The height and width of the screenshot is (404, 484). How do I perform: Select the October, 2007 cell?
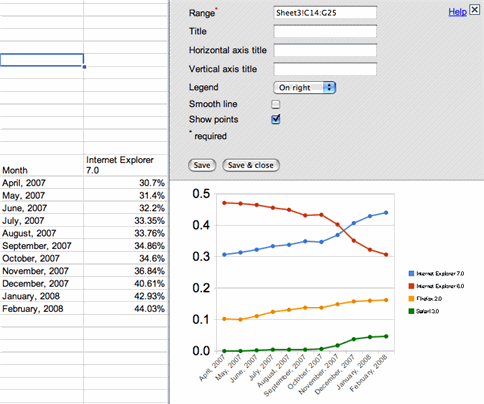tap(42, 258)
